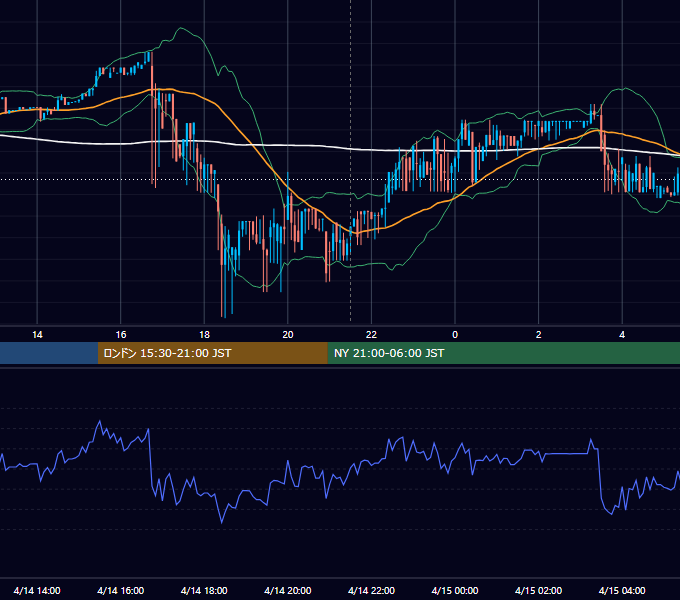Screen dimensions: 680x600
Task: Click the '2' hour label on price chart axis
Action: 539,335
